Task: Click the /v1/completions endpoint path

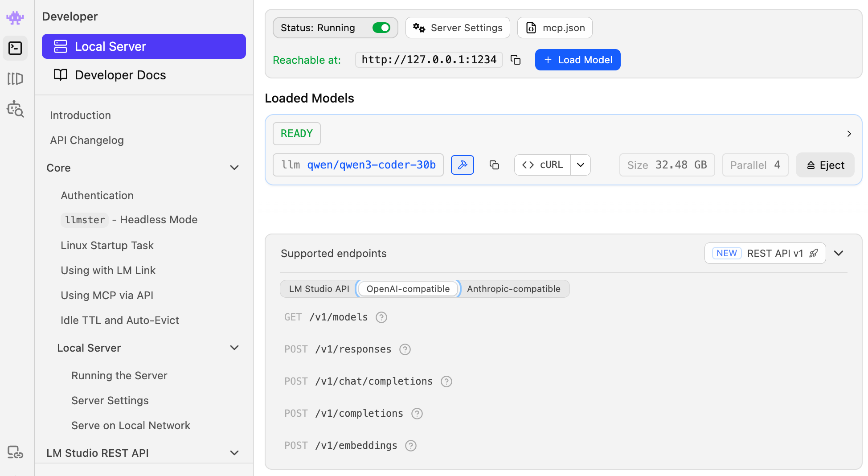Action: pos(359,414)
